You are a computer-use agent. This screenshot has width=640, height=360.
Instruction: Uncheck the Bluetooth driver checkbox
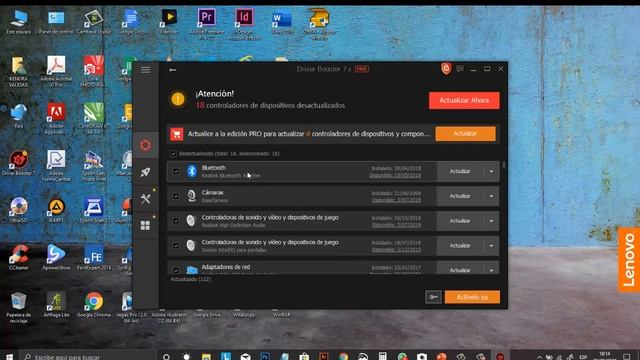tap(176, 171)
